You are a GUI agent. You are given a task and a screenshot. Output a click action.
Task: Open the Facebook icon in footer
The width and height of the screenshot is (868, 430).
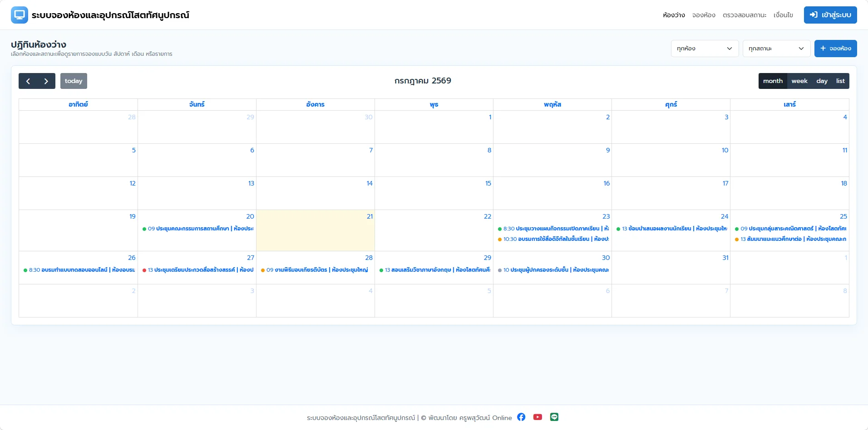521,417
